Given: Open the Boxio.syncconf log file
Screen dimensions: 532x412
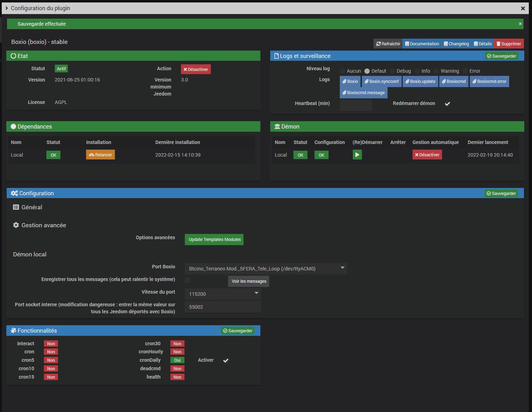Looking at the screenshot, I should 382,81.
